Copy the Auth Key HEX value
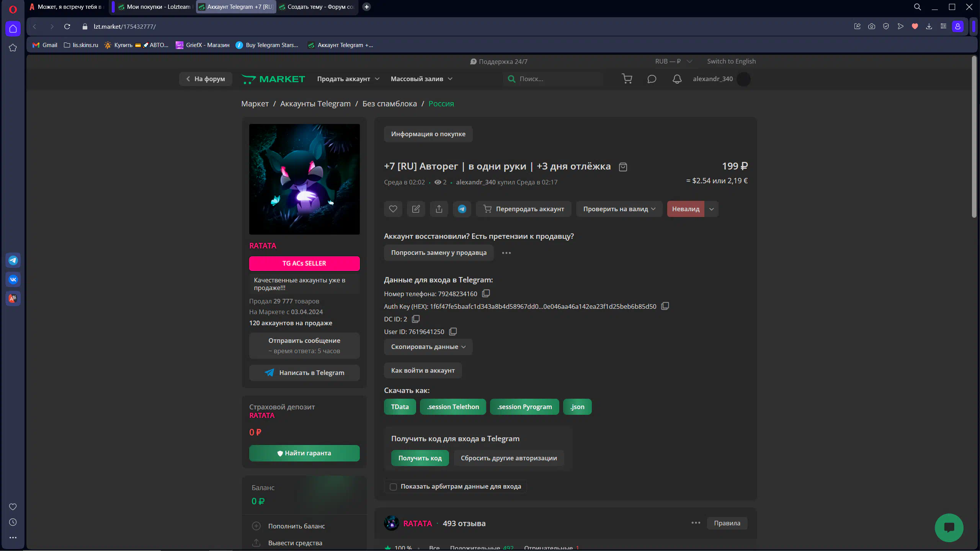Image resolution: width=980 pixels, height=551 pixels. [x=665, y=306]
